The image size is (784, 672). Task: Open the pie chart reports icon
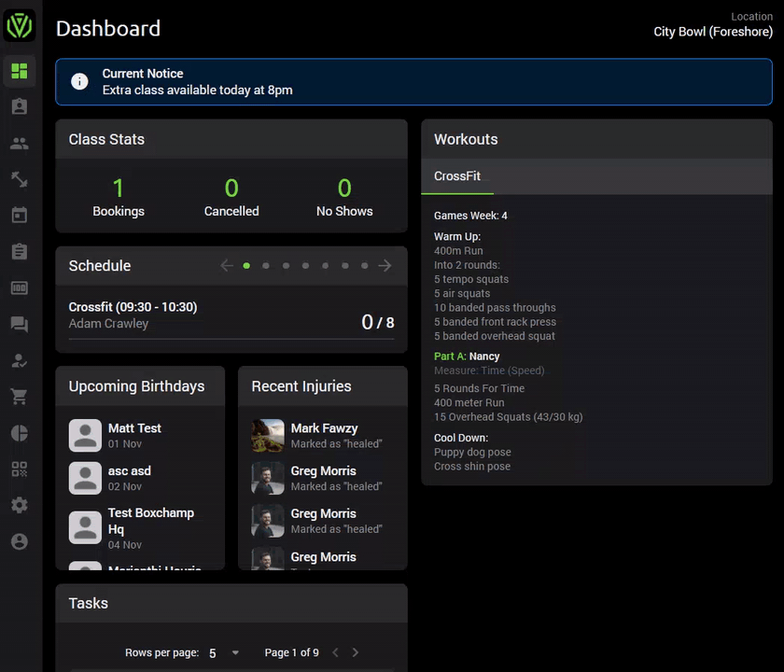[19, 433]
